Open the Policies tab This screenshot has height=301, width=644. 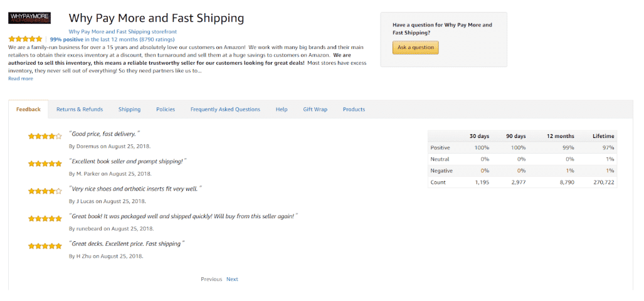166,109
